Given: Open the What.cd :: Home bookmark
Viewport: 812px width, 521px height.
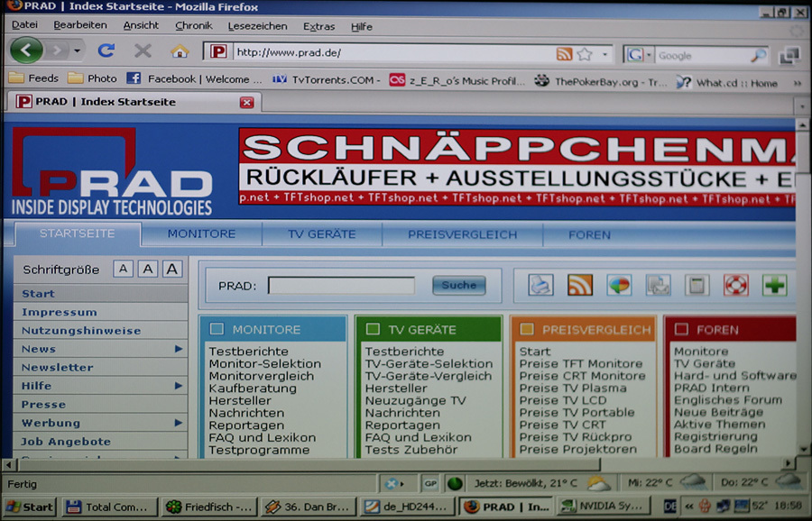Looking at the screenshot, I should pyautogui.click(x=727, y=83).
